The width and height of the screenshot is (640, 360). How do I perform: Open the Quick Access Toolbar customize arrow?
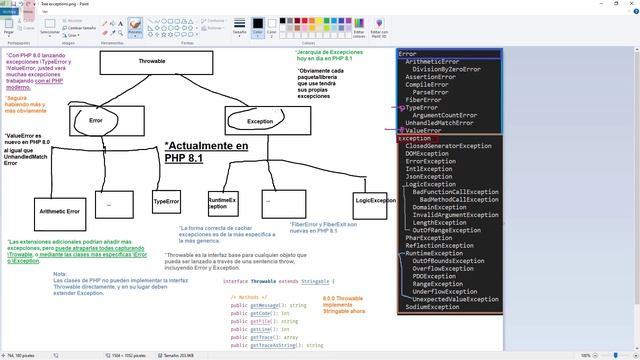pyautogui.click(x=34, y=4)
